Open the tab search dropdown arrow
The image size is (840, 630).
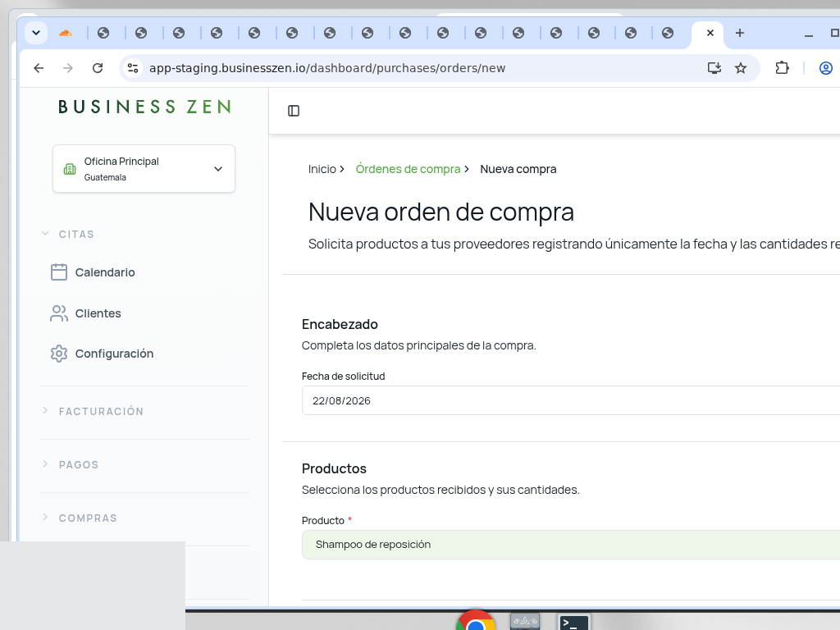36,33
